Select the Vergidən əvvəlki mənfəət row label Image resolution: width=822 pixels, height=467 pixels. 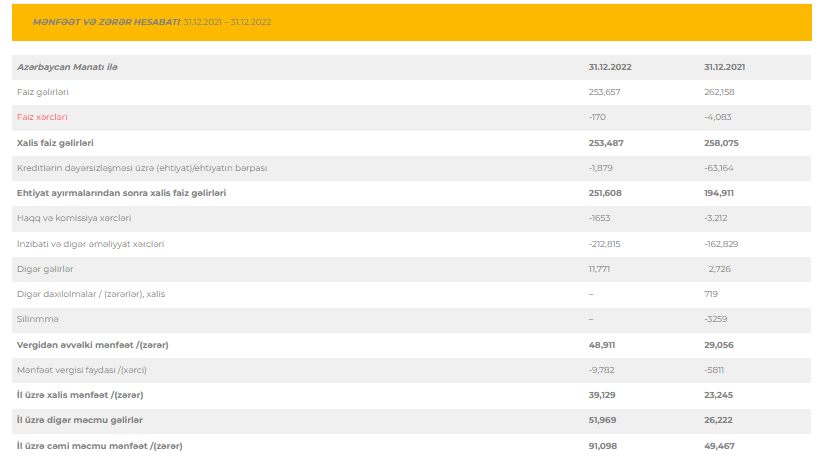click(92, 345)
